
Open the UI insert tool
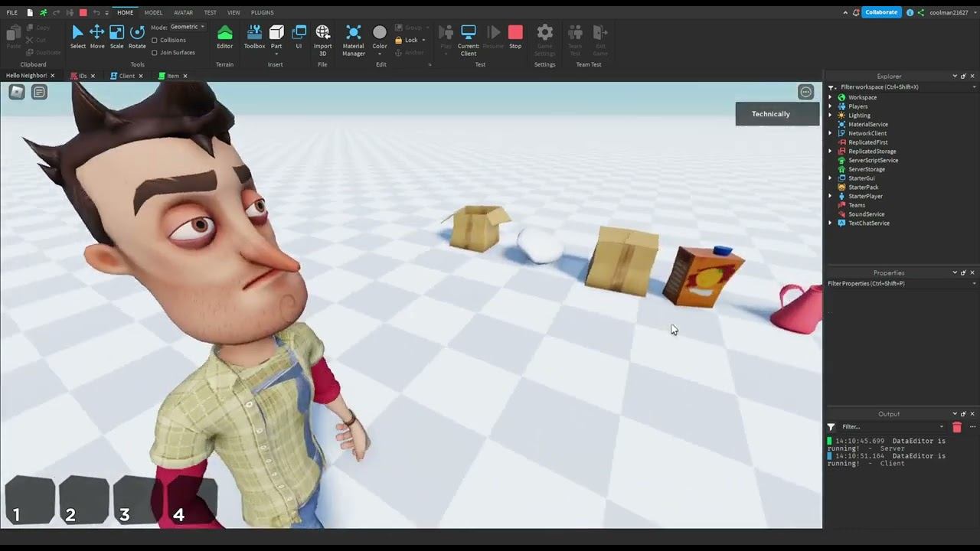pos(299,37)
